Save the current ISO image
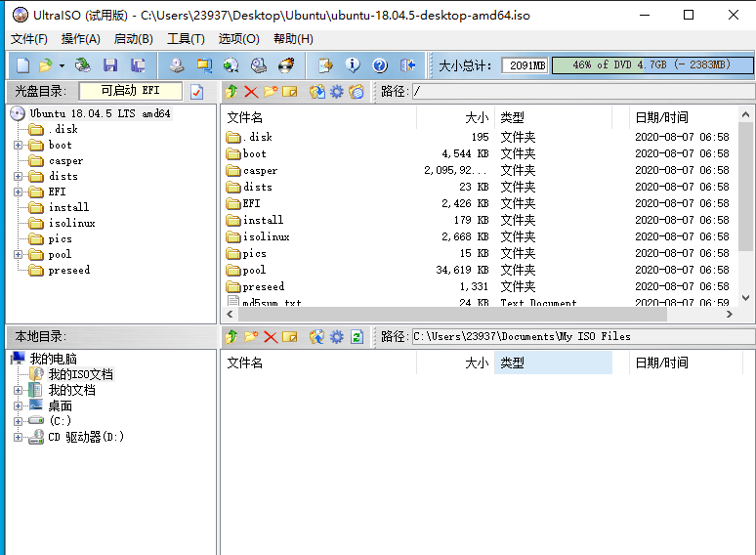The width and height of the screenshot is (756, 555). pyautogui.click(x=110, y=65)
